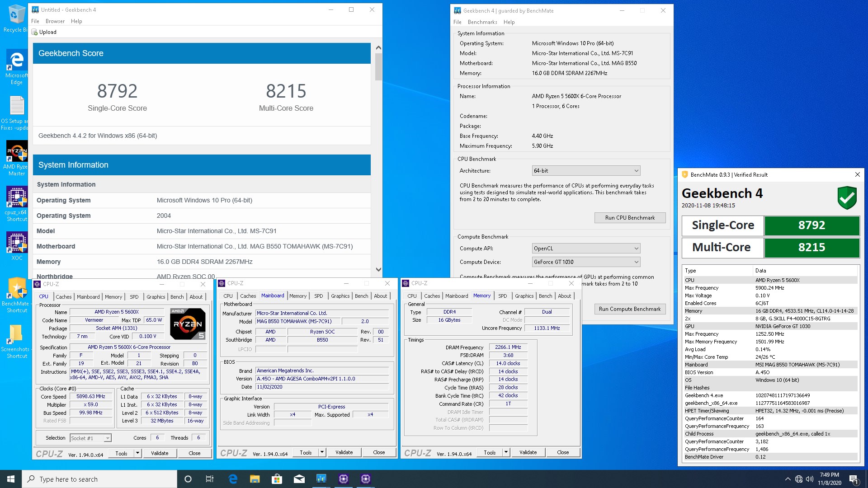
Task: Click the taskbar search box
Action: pos(99,479)
